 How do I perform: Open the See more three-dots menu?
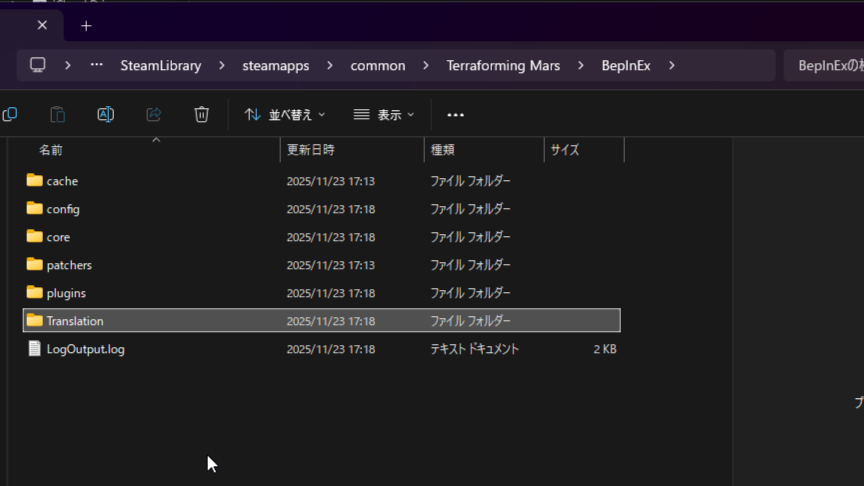455,115
